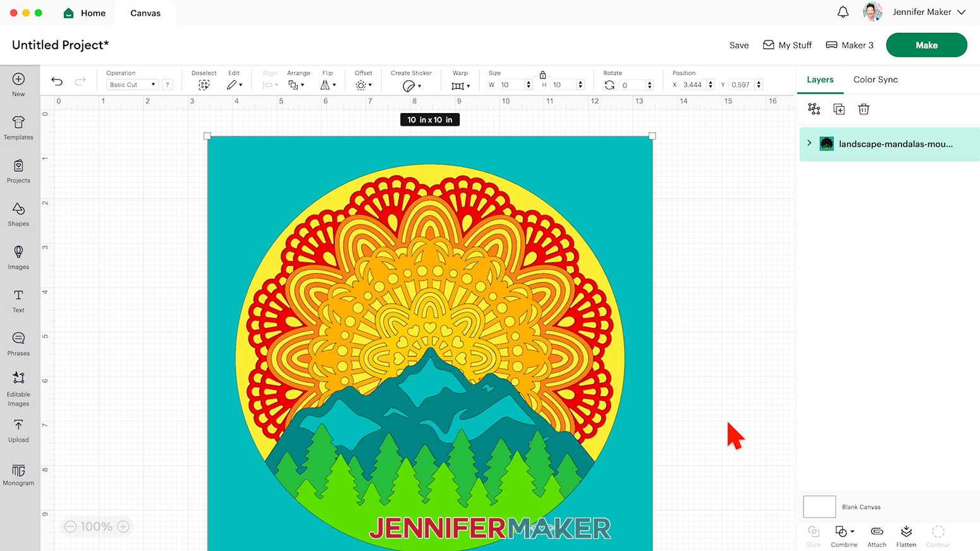This screenshot has height=551, width=980.
Task: Click the Untitled Project title
Action: [61, 45]
